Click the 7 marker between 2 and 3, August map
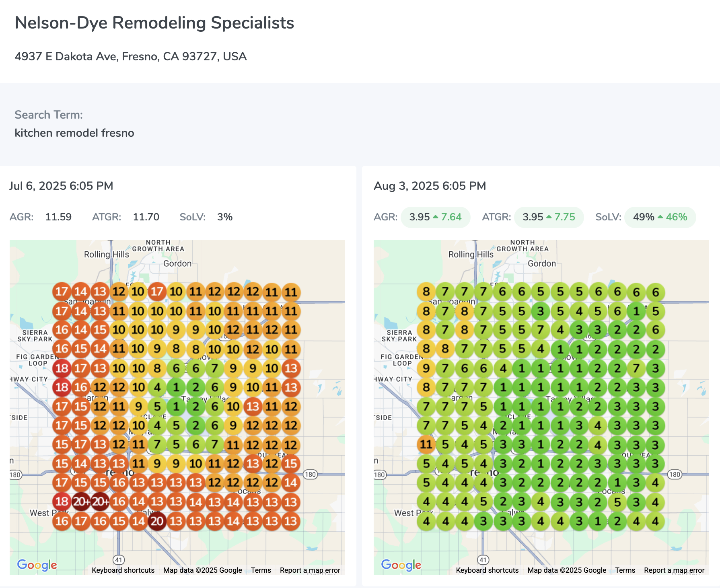This screenshot has width=720, height=588. click(636, 368)
